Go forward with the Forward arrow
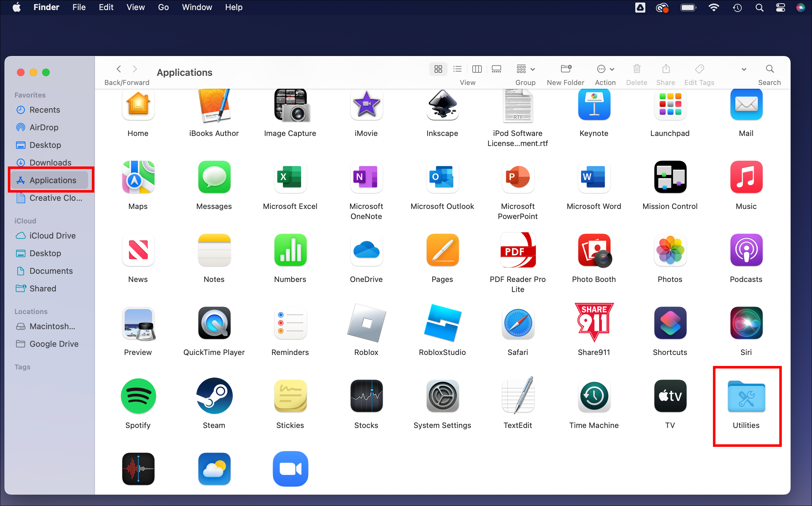812x506 pixels. (135, 69)
